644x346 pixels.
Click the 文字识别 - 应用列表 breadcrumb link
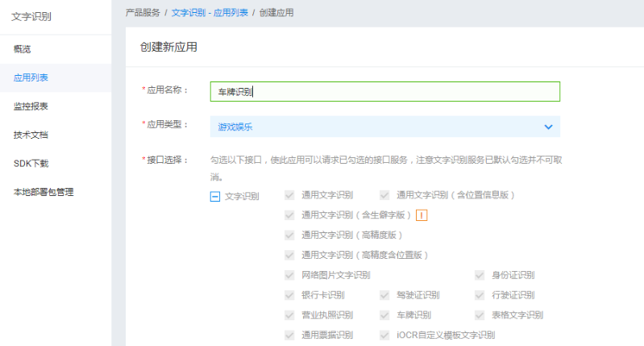tap(210, 13)
